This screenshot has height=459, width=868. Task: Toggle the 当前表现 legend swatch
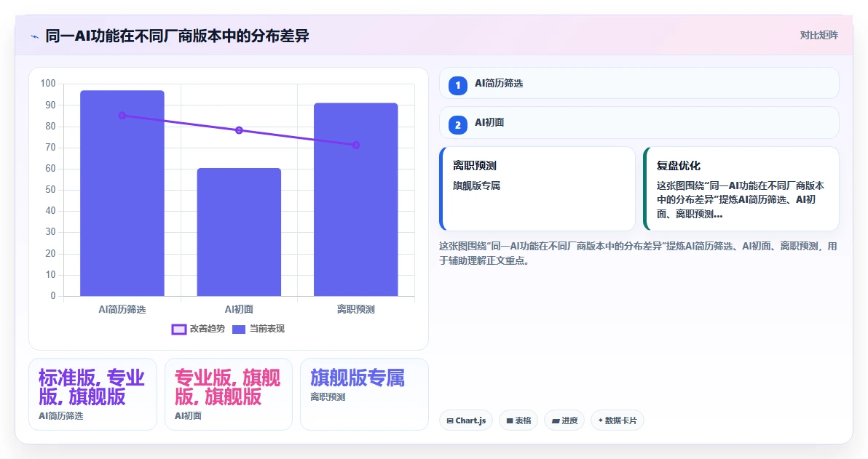click(x=239, y=329)
